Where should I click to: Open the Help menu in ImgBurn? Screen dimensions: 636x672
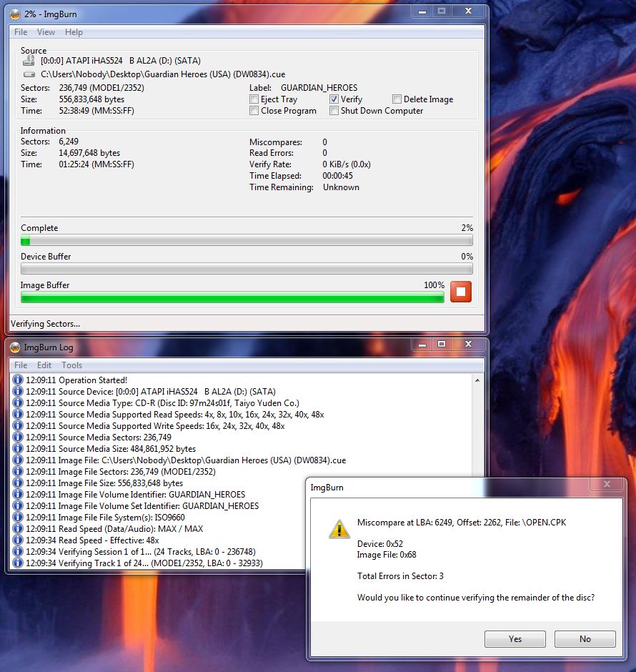74,32
